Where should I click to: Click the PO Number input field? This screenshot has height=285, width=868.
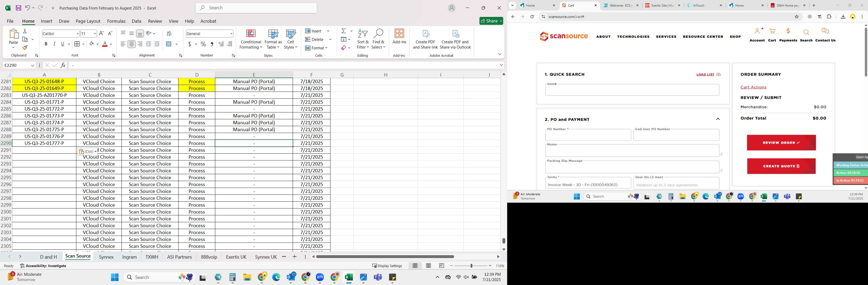click(588, 135)
